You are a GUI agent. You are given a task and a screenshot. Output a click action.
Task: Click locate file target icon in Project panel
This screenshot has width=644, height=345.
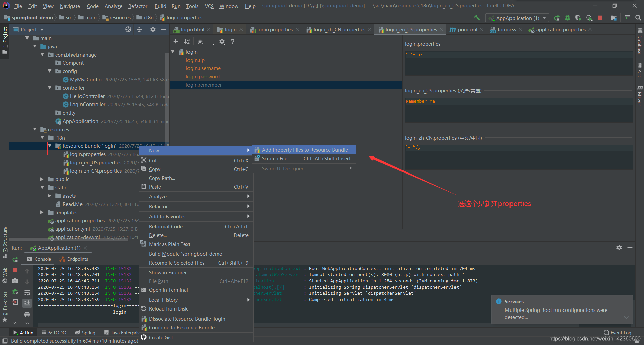pos(128,29)
